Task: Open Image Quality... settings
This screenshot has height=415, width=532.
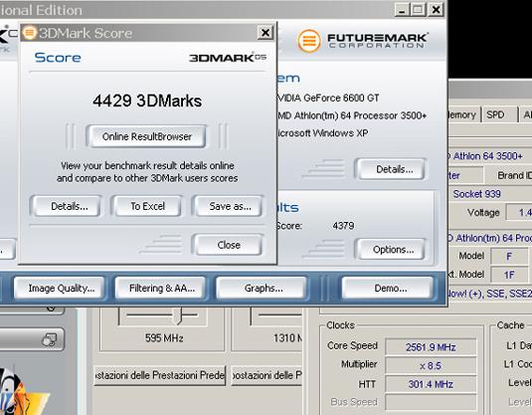Action: click(x=60, y=288)
